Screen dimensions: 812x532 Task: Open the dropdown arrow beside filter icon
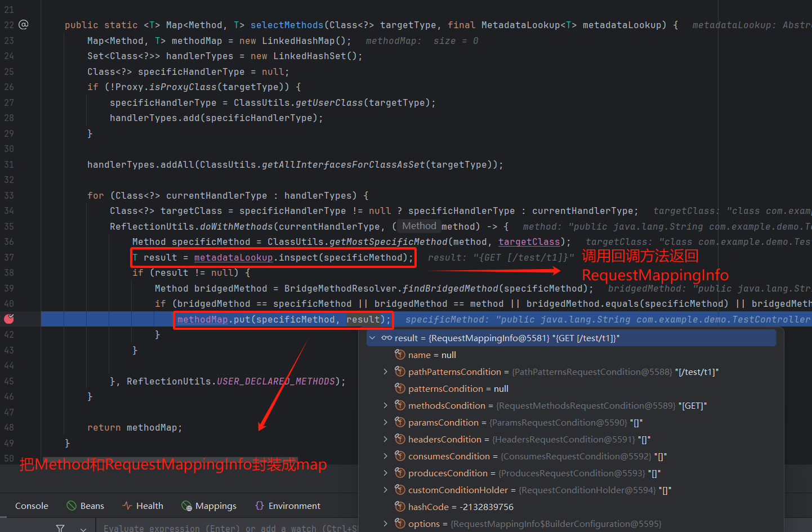pyautogui.click(x=83, y=528)
